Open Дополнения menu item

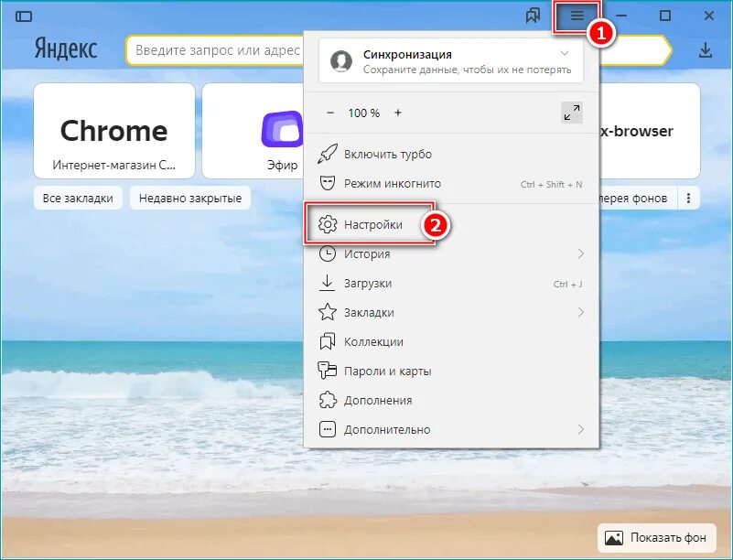click(451, 400)
